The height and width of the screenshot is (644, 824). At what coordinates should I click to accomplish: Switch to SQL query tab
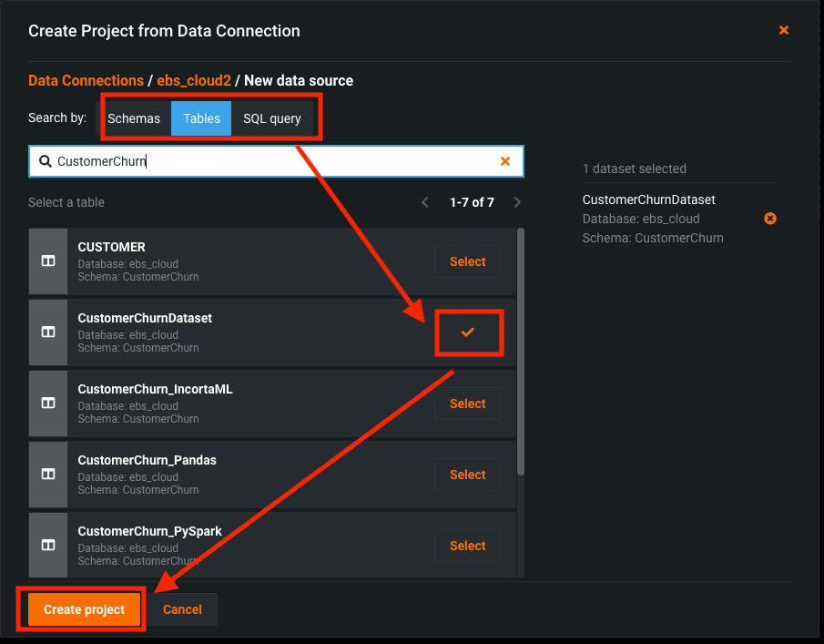point(271,118)
